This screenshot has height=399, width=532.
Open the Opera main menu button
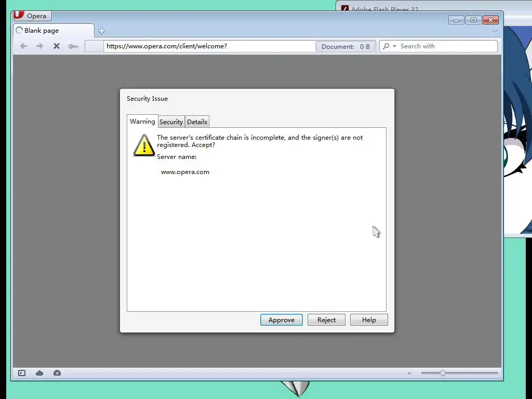coord(32,16)
